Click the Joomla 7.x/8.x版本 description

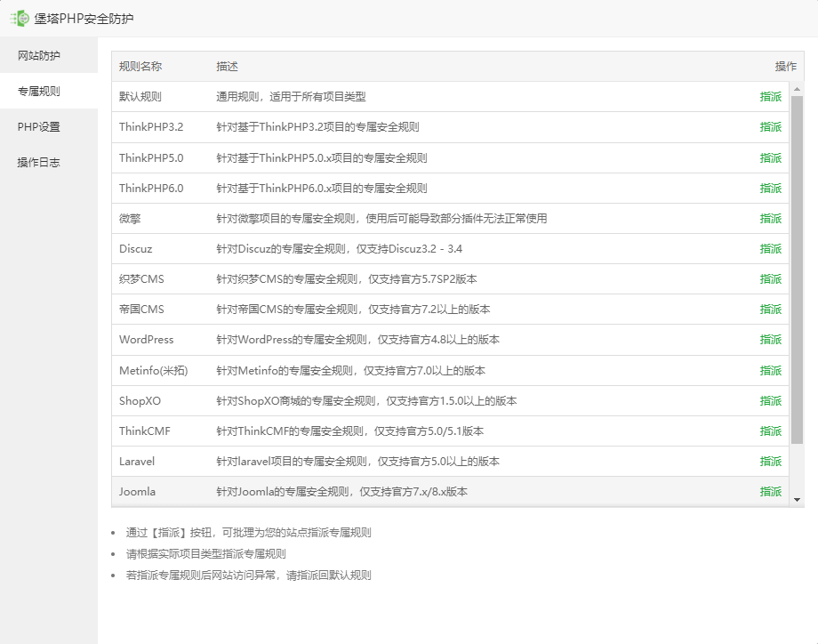[x=341, y=491]
